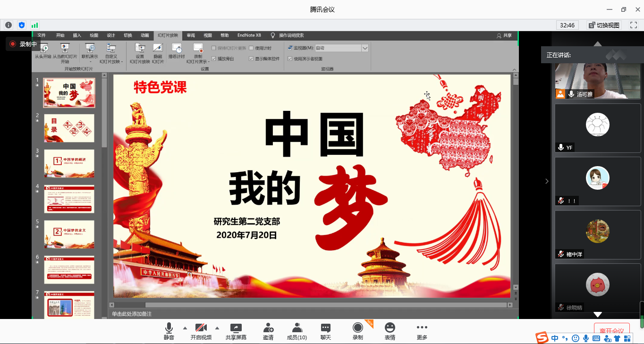The width and height of the screenshot is (644, 344).
Task: Start sharing with 共享屏幕 icon
Action: (x=236, y=328)
